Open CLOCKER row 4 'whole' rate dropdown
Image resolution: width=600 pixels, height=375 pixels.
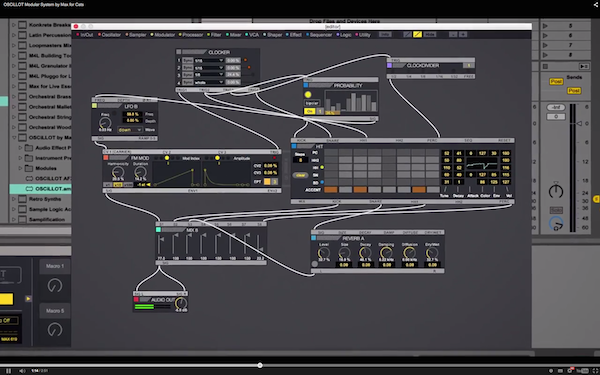point(209,82)
